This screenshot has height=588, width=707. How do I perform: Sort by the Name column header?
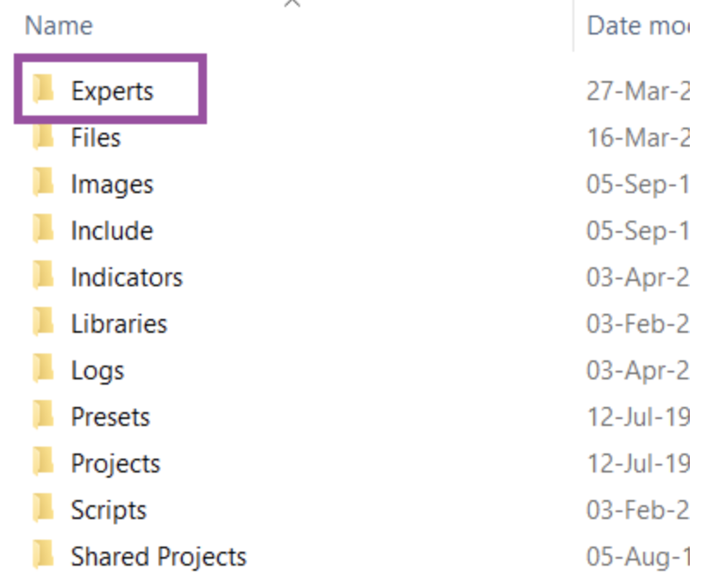coord(59,26)
